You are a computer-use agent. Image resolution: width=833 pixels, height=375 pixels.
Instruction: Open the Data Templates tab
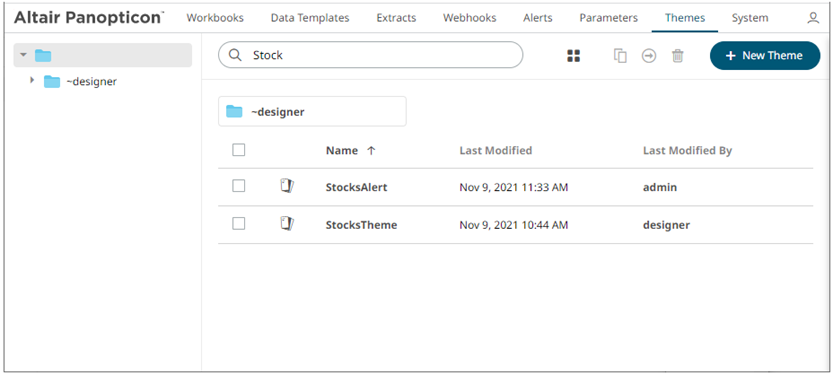click(x=310, y=18)
